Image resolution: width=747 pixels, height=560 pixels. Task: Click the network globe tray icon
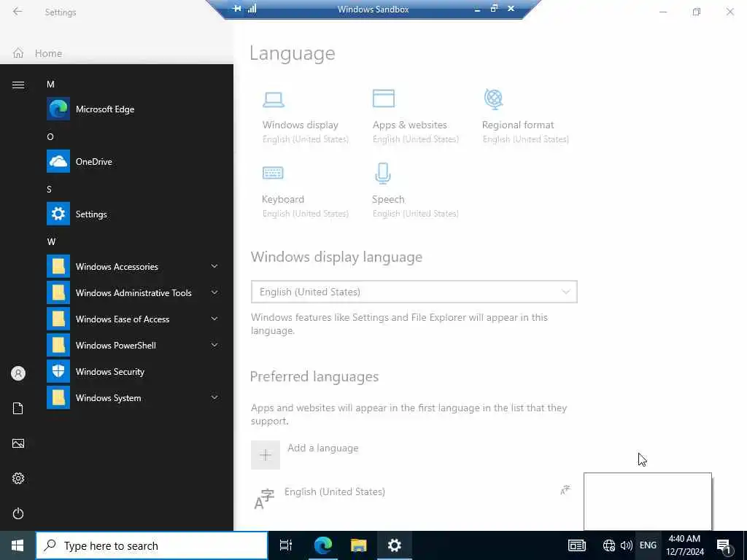click(x=609, y=545)
